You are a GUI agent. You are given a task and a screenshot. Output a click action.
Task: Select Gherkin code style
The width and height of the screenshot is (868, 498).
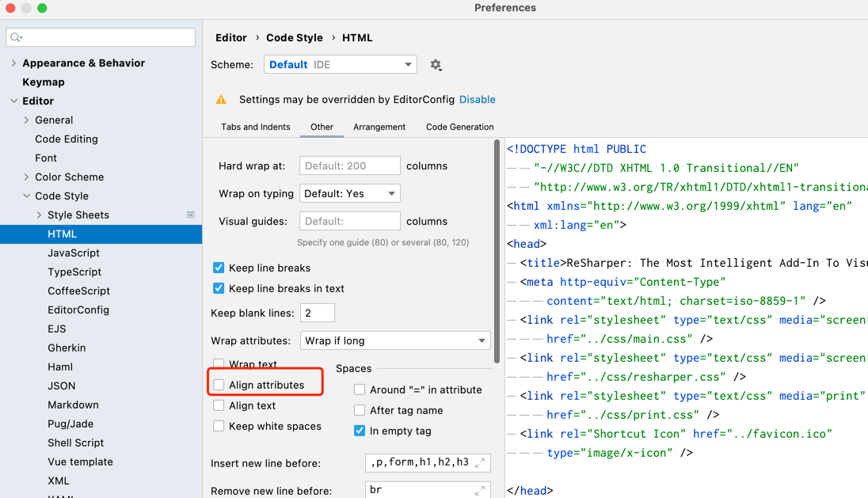67,348
